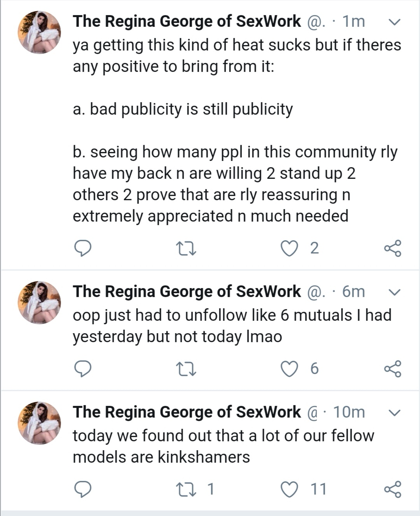Open options chevron on 6m tweet
The width and height of the screenshot is (420, 516).
(394, 292)
